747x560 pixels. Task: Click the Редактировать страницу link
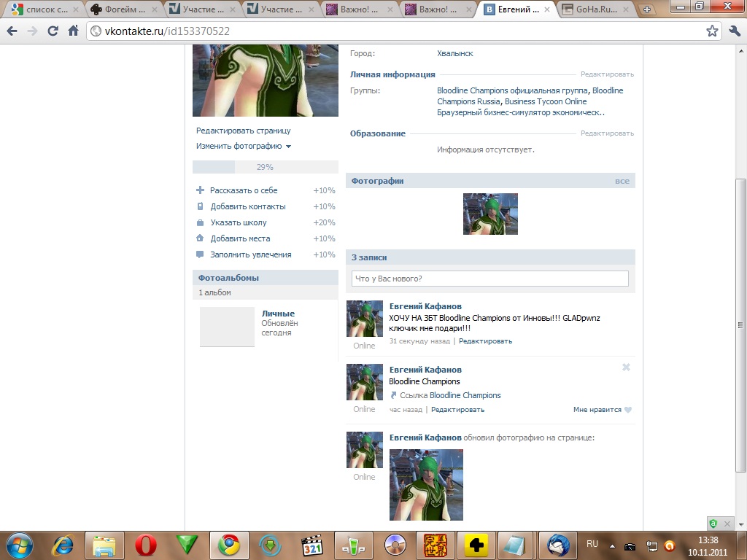pos(243,131)
